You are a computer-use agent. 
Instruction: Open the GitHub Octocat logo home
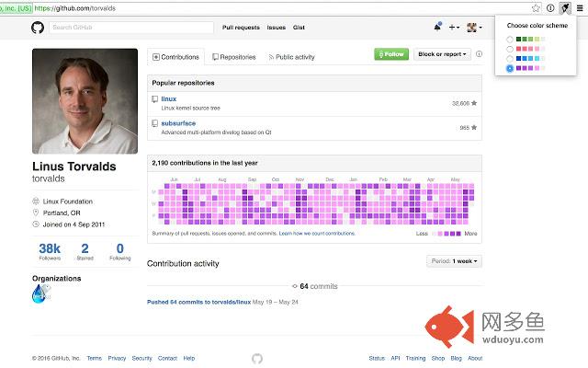pyautogui.click(x=38, y=28)
